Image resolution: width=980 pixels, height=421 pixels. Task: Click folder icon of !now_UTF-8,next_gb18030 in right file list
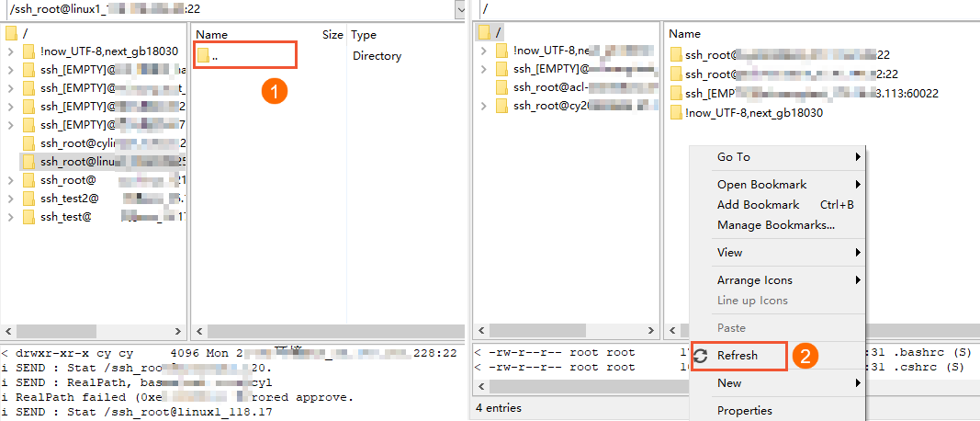click(x=676, y=112)
